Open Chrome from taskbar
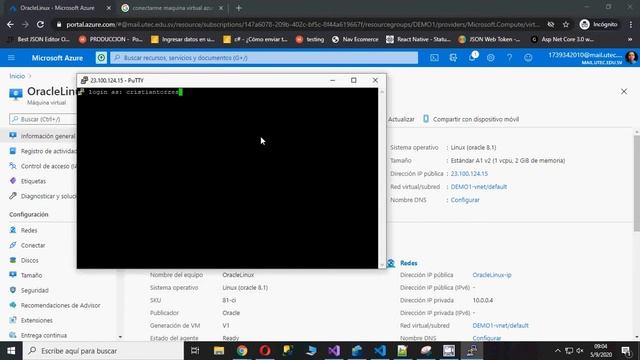This screenshot has width=640, height=360. click(242, 351)
